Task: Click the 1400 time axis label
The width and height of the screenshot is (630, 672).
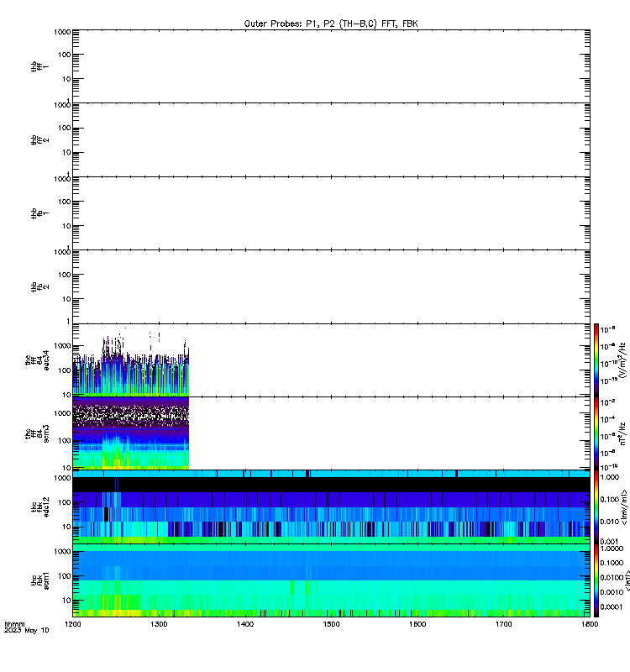Action: pyautogui.click(x=245, y=624)
